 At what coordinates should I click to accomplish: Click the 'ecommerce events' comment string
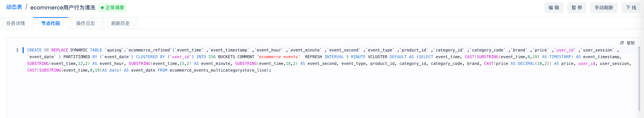point(278,57)
